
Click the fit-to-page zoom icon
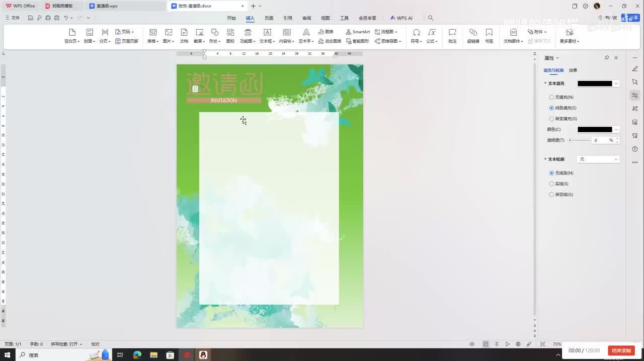pyautogui.click(x=542, y=344)
